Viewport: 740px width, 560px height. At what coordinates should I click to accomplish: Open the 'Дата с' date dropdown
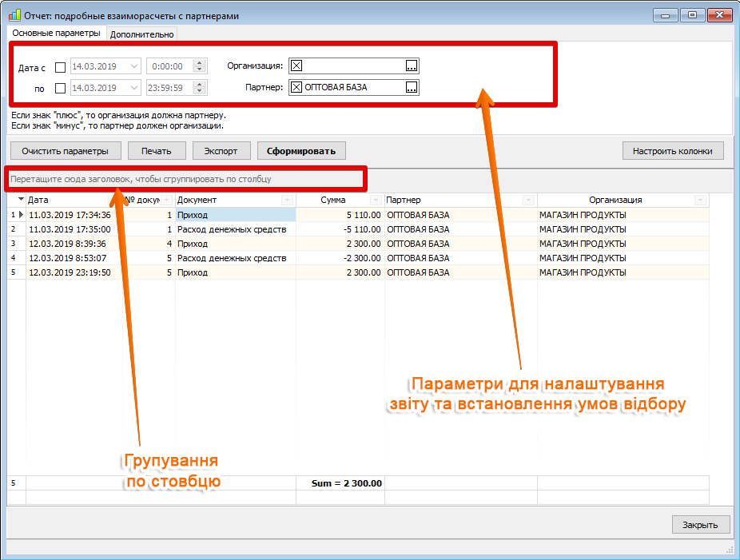tap(134, 66)
